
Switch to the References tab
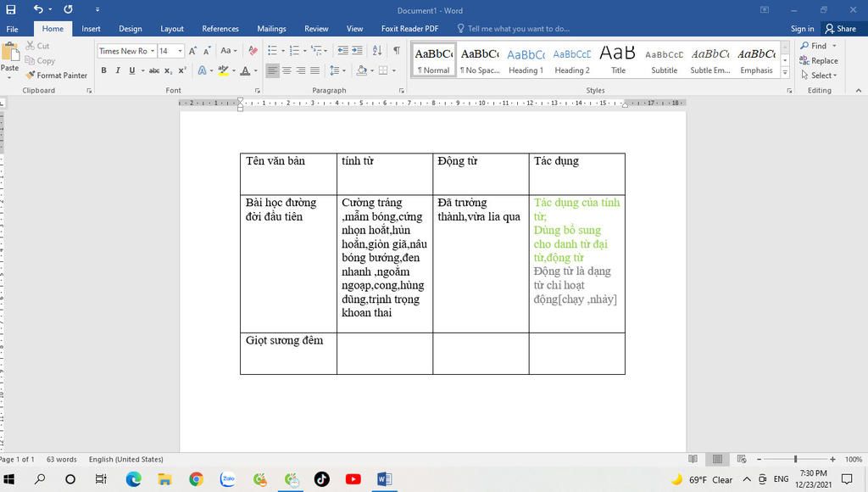pos(220,29)
